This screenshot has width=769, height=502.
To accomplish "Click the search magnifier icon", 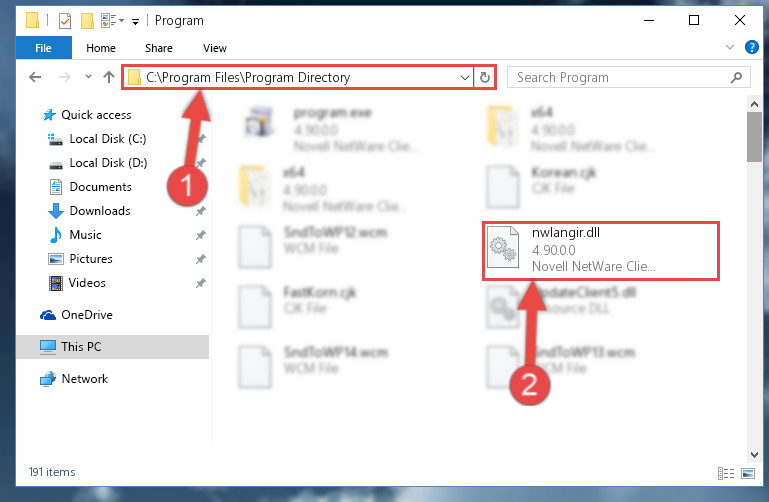I will point(736,77).
